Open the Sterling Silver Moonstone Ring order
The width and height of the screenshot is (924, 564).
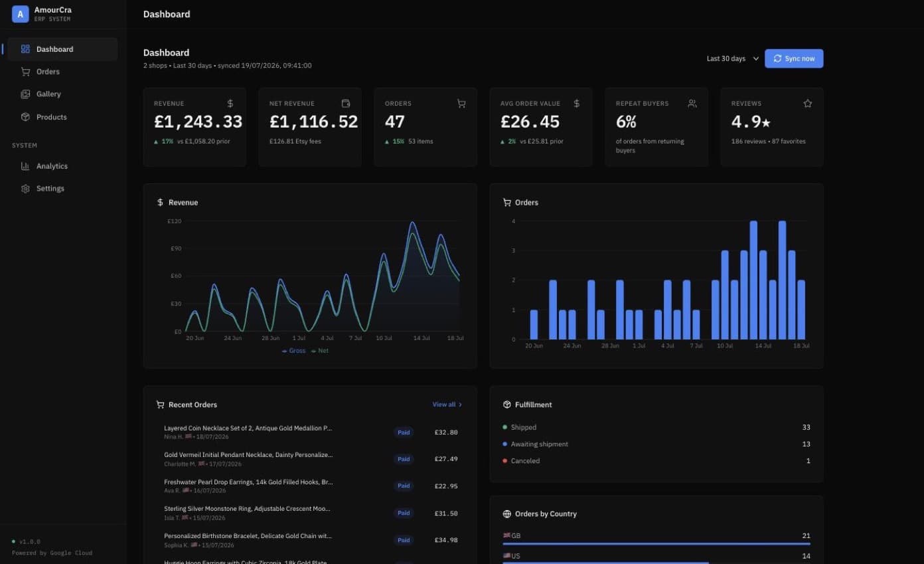(x=310, y=513)
